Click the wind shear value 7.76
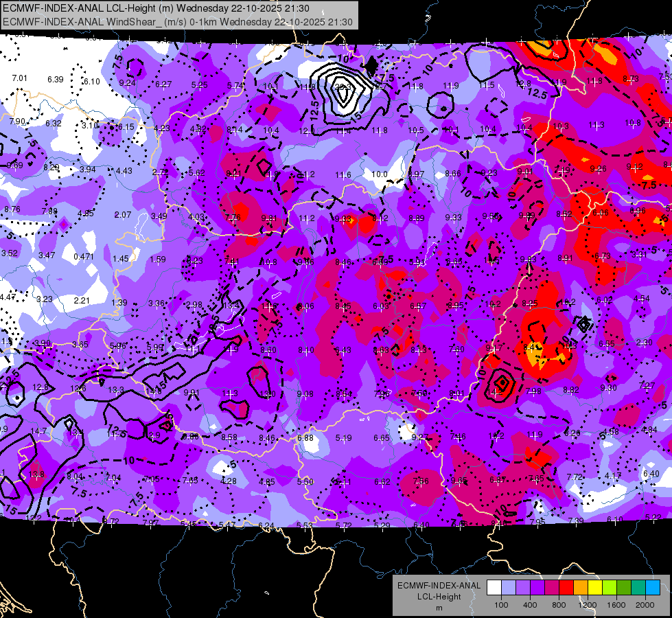The image size is (672, 618). 233,218
